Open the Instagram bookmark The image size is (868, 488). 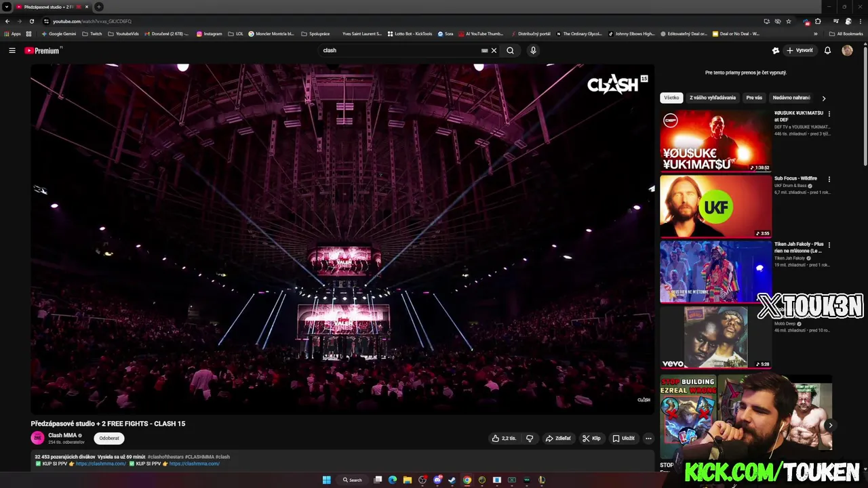(210, 34)
